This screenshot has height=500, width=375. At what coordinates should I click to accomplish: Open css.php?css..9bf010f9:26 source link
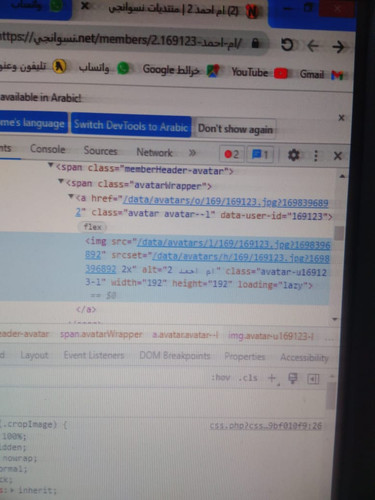265,426
